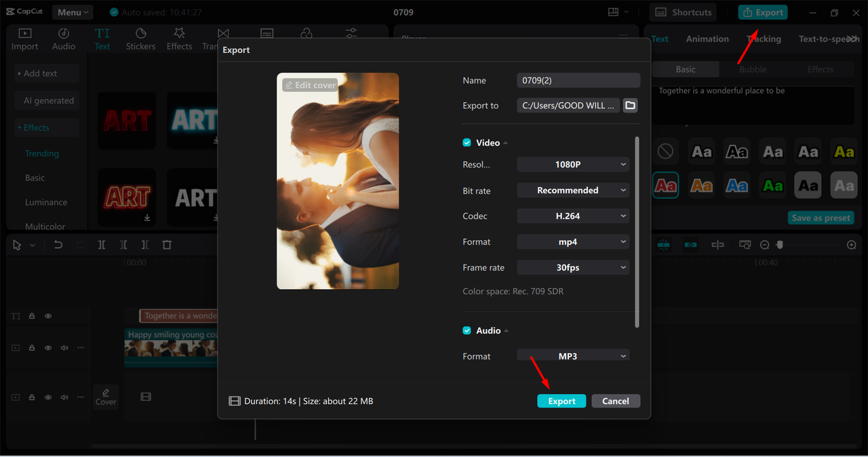The height and width of the screenshot is (457, 868).
Task: Hide the text track with the eye icon
Action: pyautogui.click(x=48, y=316)
